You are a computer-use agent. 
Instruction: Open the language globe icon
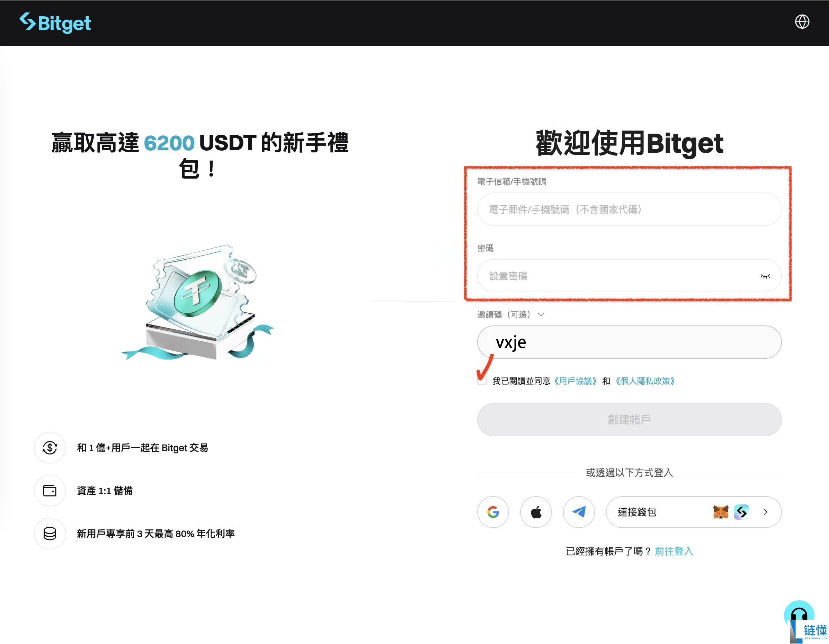point(802,21)
